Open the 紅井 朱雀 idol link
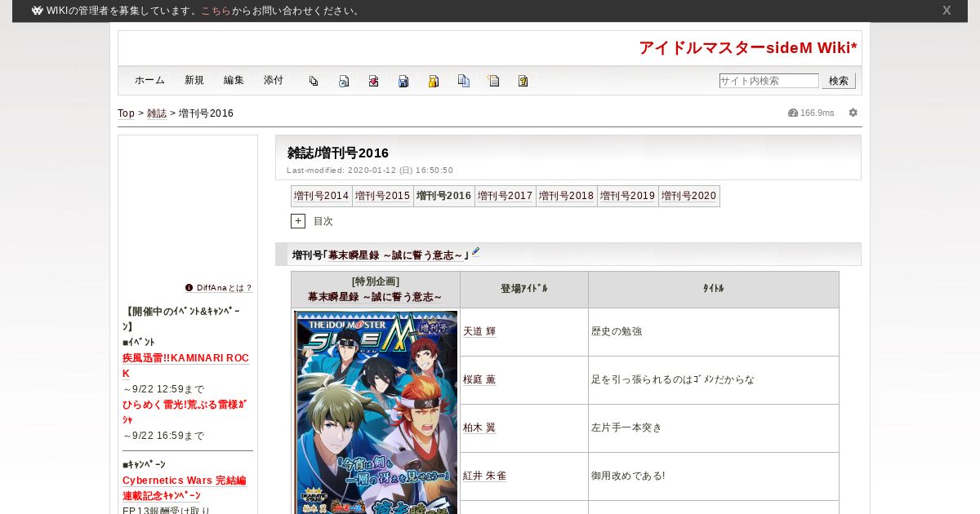The width and height of the screenshot is (980, 514). [484, 476]
